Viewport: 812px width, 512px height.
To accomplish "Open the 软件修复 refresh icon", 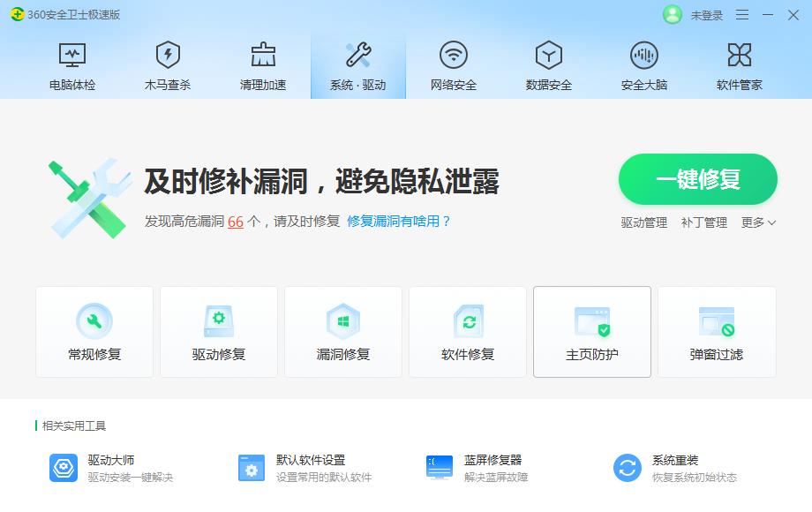I will point(468,320).
